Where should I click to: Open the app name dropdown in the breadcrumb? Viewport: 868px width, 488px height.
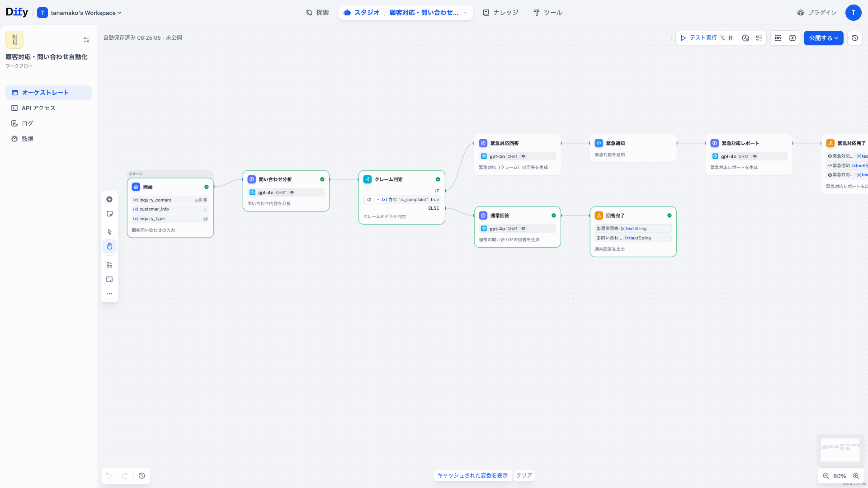click(x=466, y=13)
